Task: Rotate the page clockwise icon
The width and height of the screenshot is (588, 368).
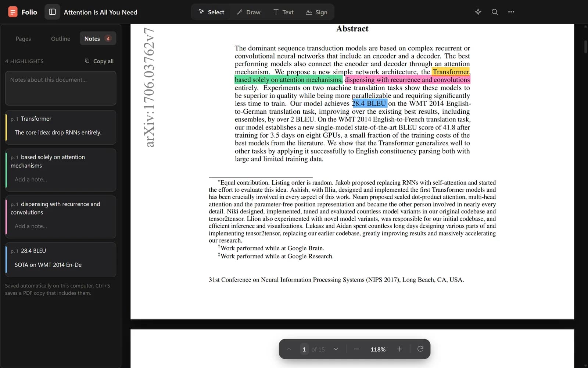Action: [420, 349]
